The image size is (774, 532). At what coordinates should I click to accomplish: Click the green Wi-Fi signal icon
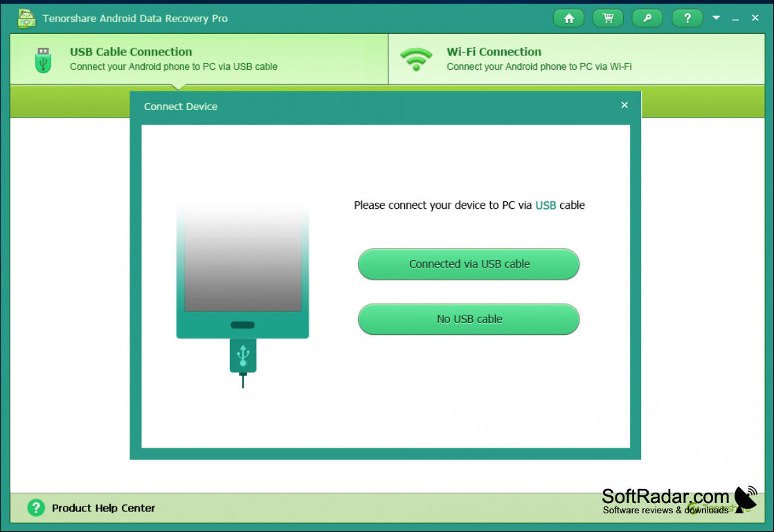pyautogui.click(x=416, y=59)
